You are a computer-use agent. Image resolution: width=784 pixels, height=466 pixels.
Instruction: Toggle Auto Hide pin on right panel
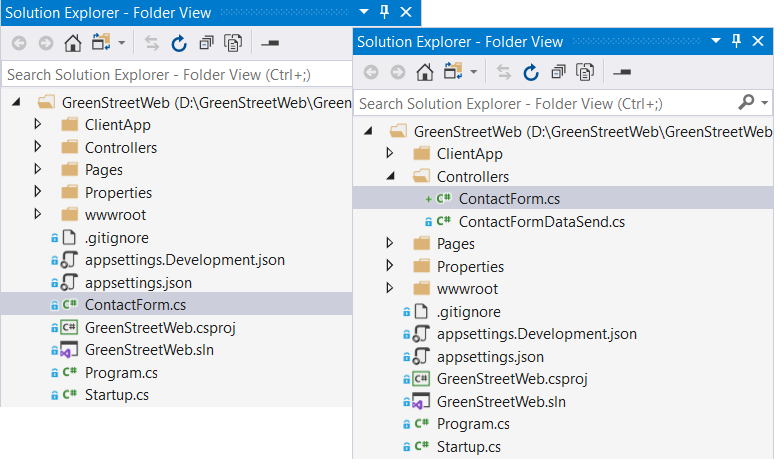(736, 41)
